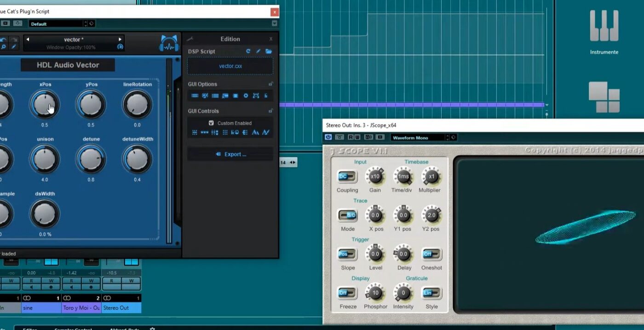Screen dimensions: 644x330
Task: Toggle the Oneshot trigger switch
Action: click(x=431, y=254)
